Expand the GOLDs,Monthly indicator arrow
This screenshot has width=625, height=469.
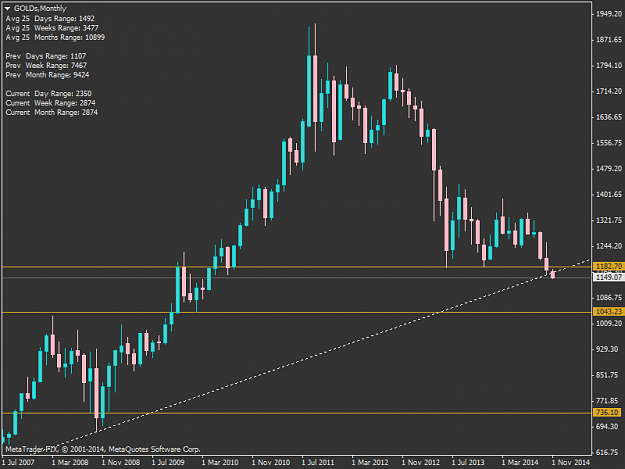click(8, 8)
